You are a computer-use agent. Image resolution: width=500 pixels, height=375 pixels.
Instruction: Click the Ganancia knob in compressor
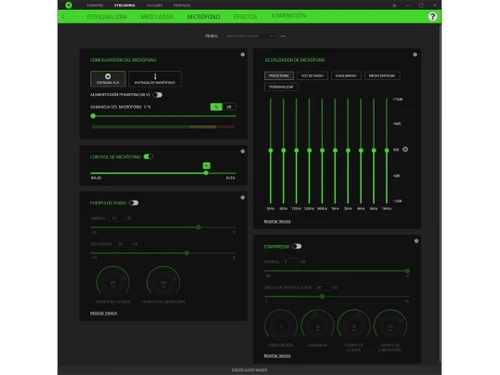[x=317, y=326]
